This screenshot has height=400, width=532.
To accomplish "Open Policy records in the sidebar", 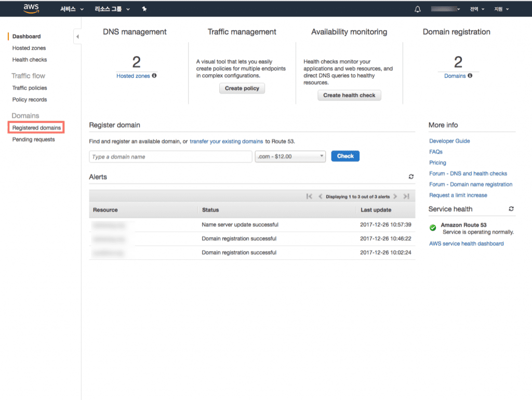I will pyautogui.click(x=30, y=99).
